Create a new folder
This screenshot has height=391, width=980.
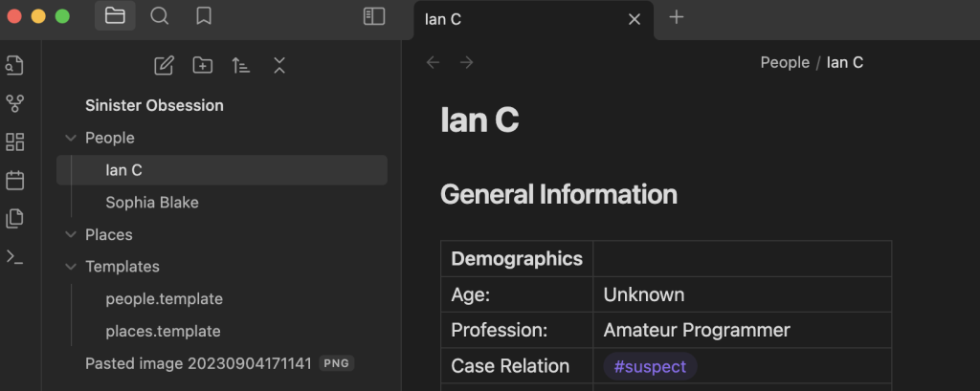point(203,66)
